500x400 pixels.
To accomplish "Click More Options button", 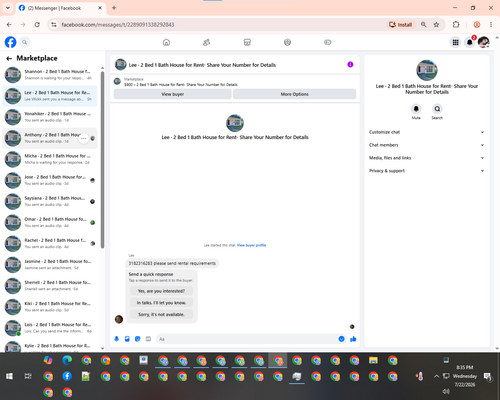I will click(294, 94).
